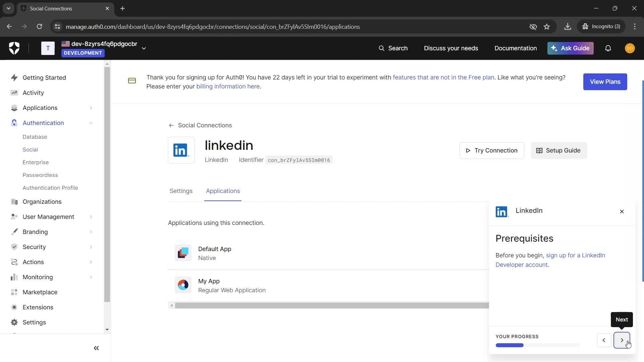Click View Plans button
Viewport: 644px width, 362px height.
(605, 82)
